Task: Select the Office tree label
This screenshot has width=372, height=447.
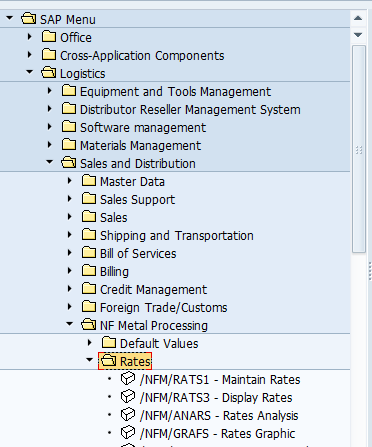Action: point(76,38)
